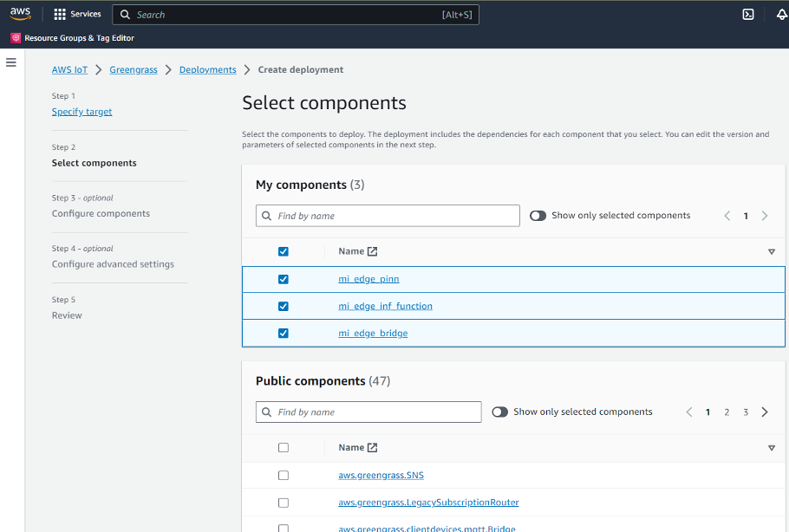Open AWS console home logo
The height and width of the screenshot is (532, 789).
click(x=20, y=14)
